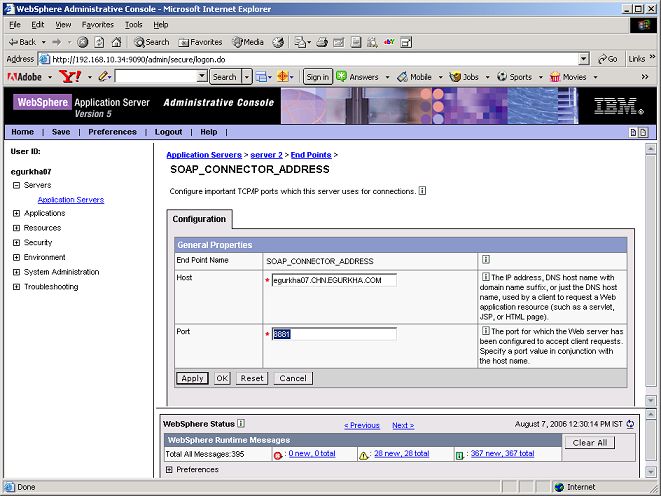Select the Configuration tab
The height and width of the screenshot is (496, 661).
[x=199, y=219]
